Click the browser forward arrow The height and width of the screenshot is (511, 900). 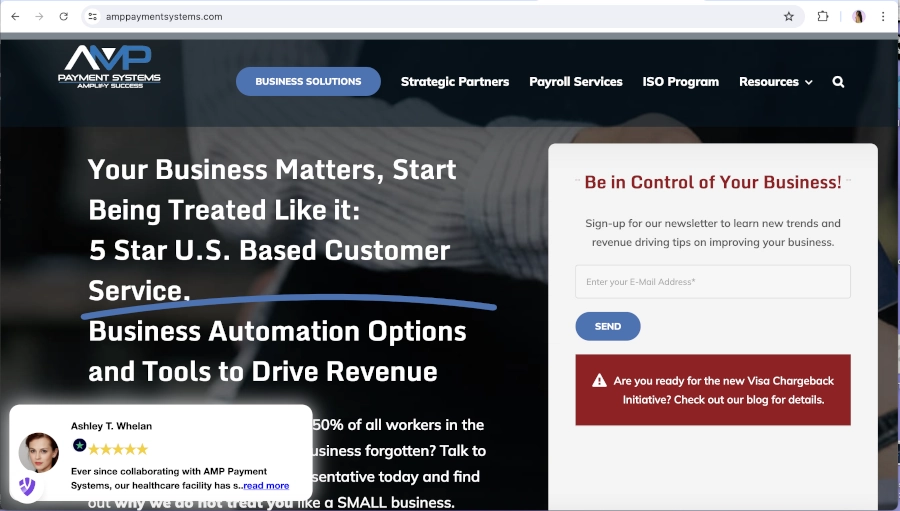(x=39, y=17)
